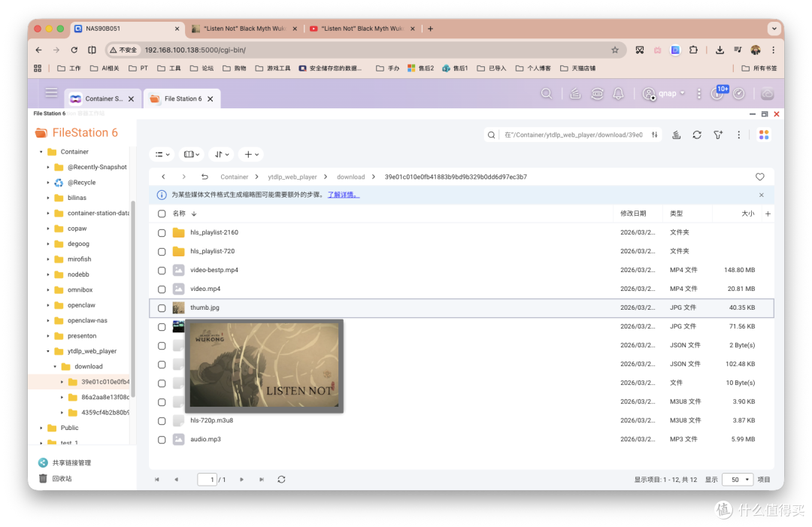Image resolution: width=812 pixels, height=527 pixels.
Task: Open File Station background task icon
Action: point(677,135)
